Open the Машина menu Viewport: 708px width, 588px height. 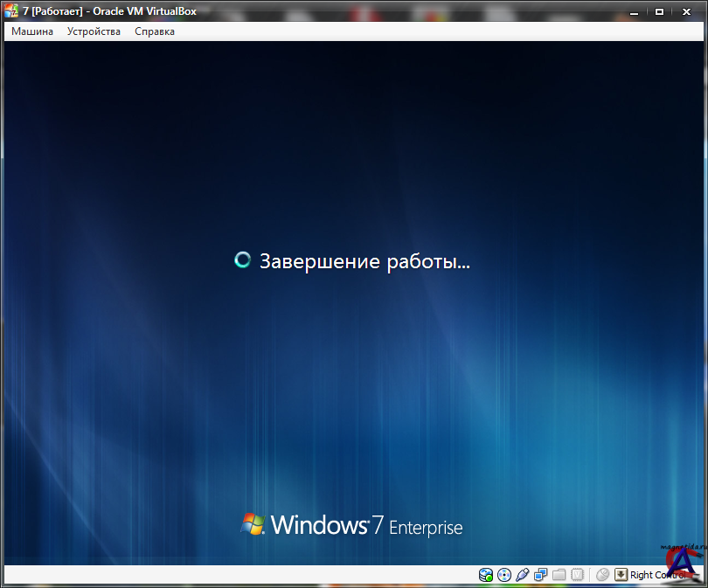(32, 31)
